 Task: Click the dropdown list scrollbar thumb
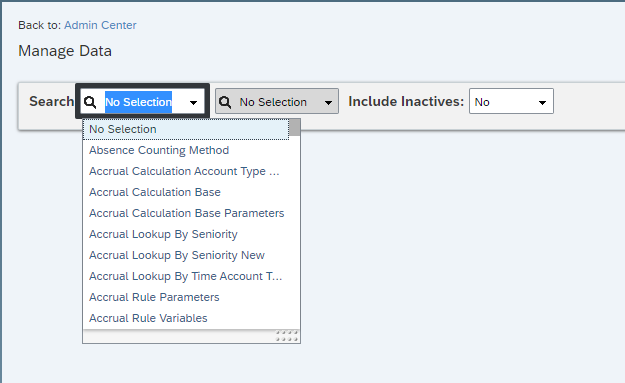tap(295, 128)
